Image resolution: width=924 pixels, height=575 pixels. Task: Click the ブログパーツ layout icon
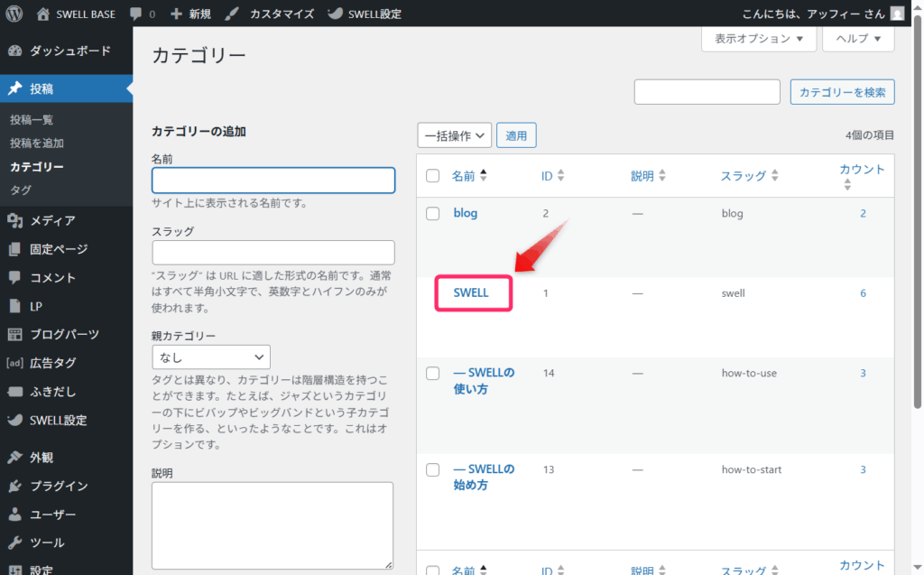tap(14, 334)
